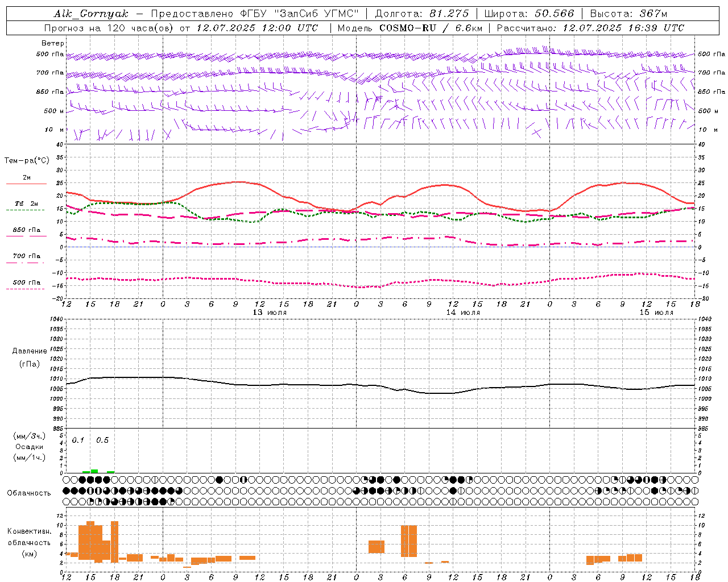Click the Облачность cloud cover label
The image size is (728, 582).
tap(29, 493)
